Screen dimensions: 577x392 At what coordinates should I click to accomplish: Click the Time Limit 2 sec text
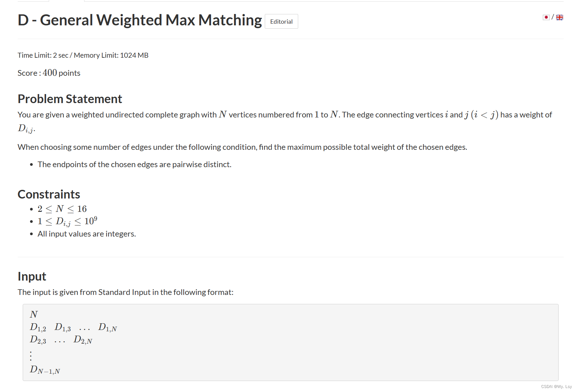(43, 55)
